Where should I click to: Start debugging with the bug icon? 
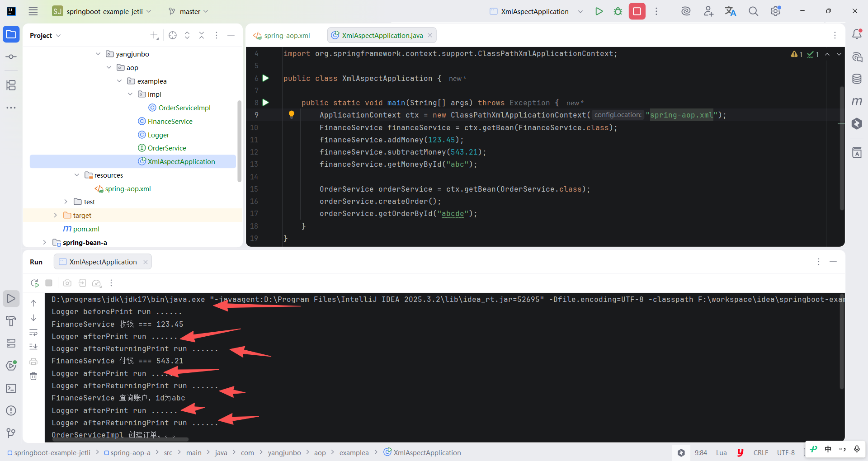coord(618,11)
